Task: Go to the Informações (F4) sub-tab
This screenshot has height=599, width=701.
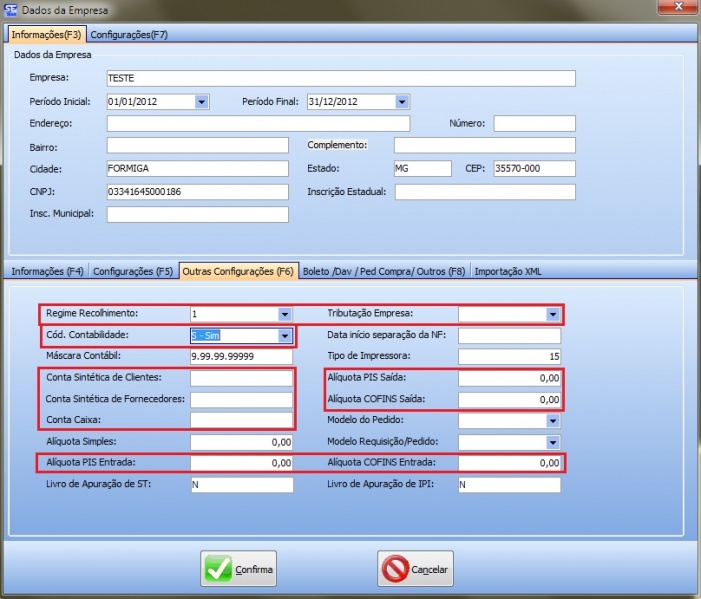Action: coord(47,271)
